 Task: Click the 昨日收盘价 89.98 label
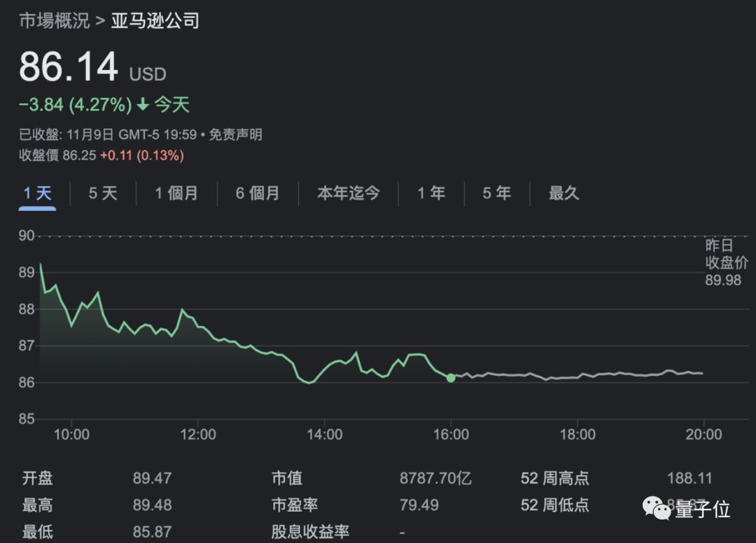[726, 263]
